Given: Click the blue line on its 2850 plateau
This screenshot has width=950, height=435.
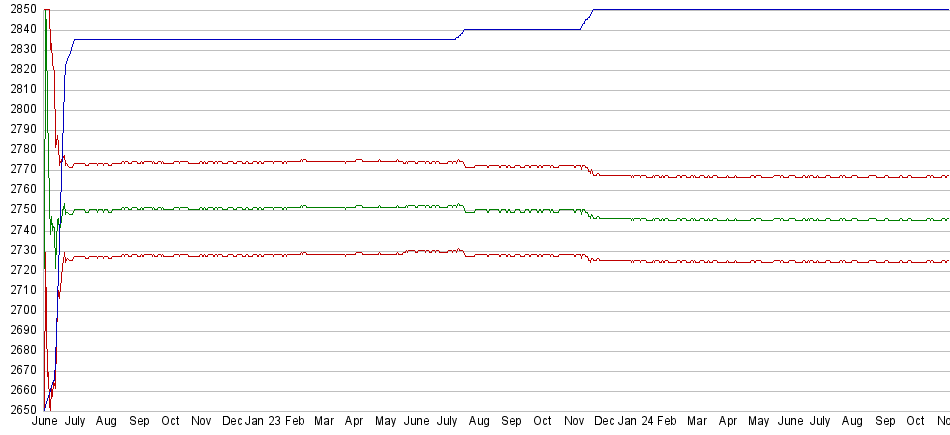Looking at the screenshot, I should click(x=760, y=10).
